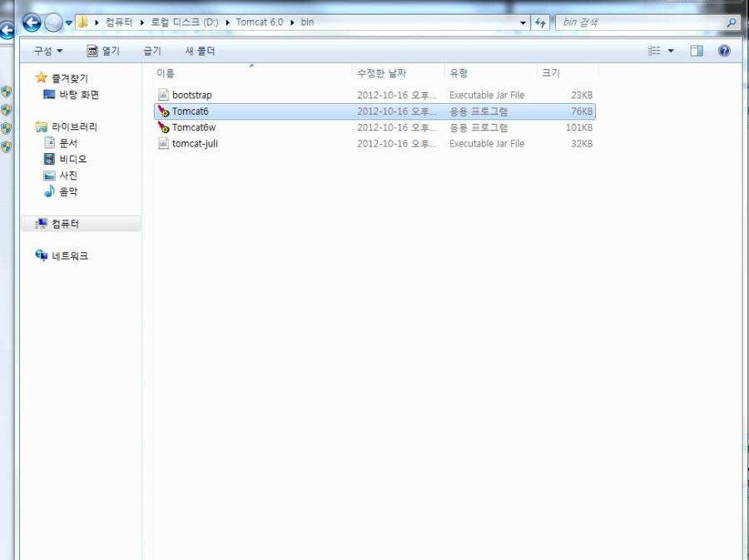Click the 32KB size of tomcat-juli
Image resolution: width=749 pixels, height=560 pixels.
click(x=582, y=144)
